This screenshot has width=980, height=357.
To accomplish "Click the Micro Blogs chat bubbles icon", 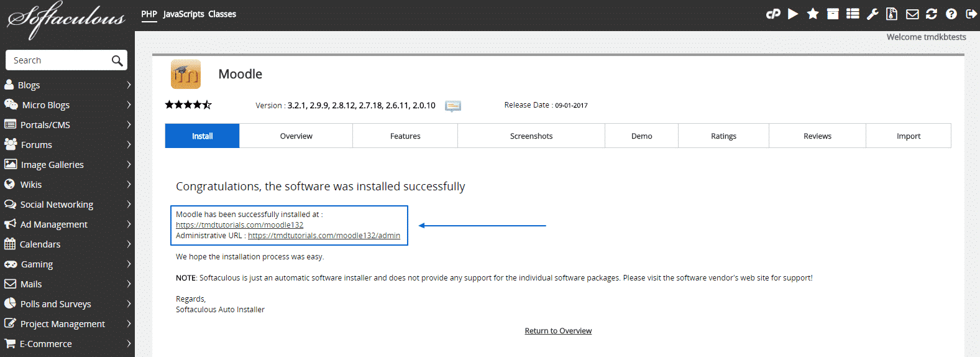I will point(11,104).
